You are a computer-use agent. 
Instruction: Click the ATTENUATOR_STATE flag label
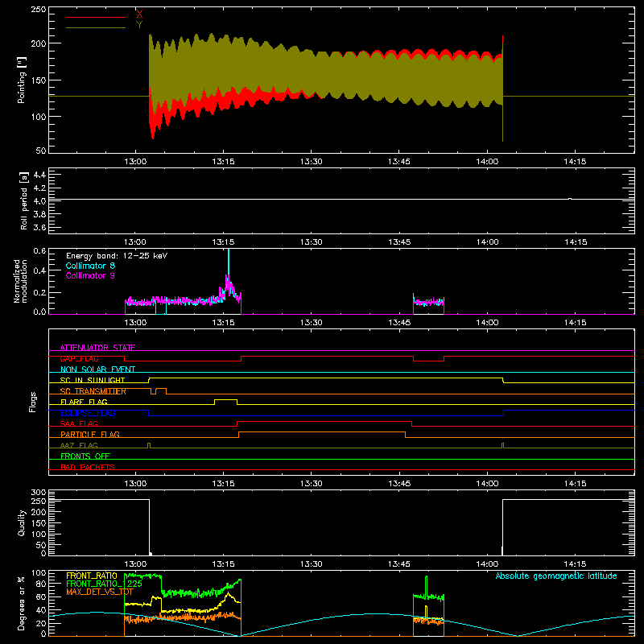[97, 348]
